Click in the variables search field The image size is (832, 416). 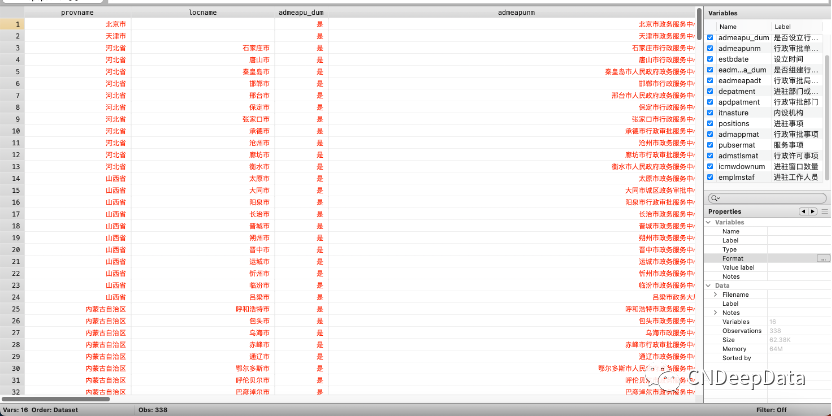point(767,198)
